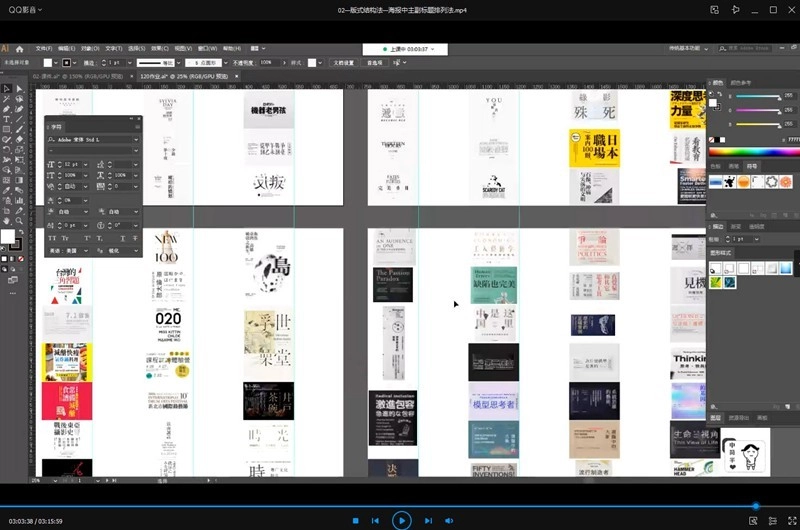Skip to the next video
Image resolution: width=800 pixels, height=530 pixels.
click(428, 520)
